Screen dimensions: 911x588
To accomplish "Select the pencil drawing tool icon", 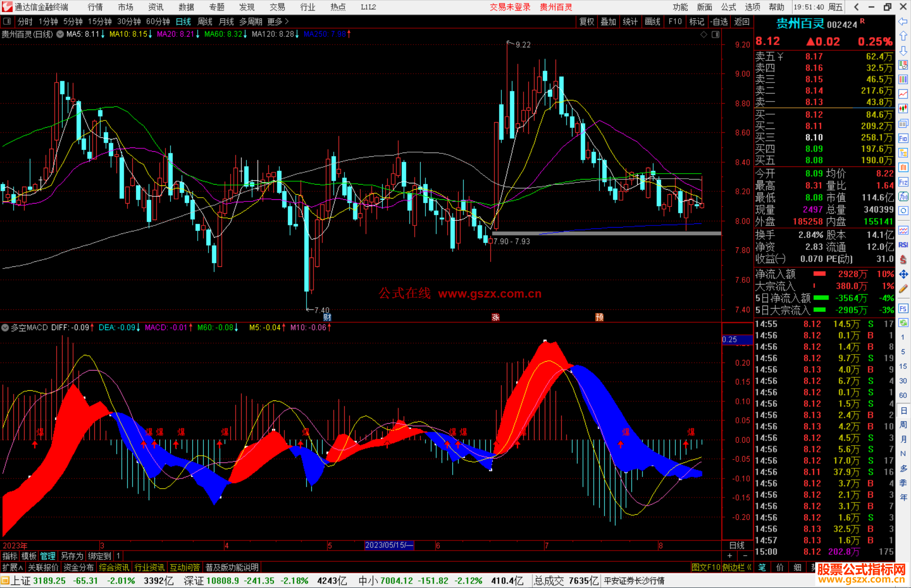I will pyautogui.click(x=903, y=289).
